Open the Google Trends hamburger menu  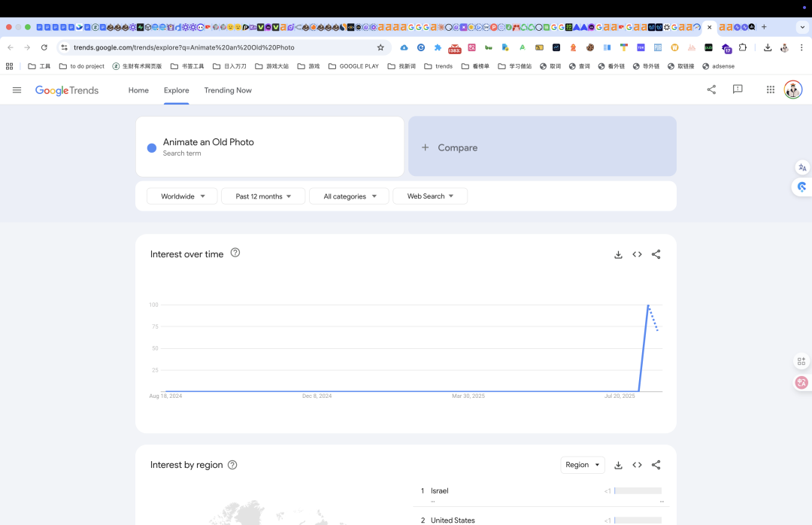click(17, 90)
